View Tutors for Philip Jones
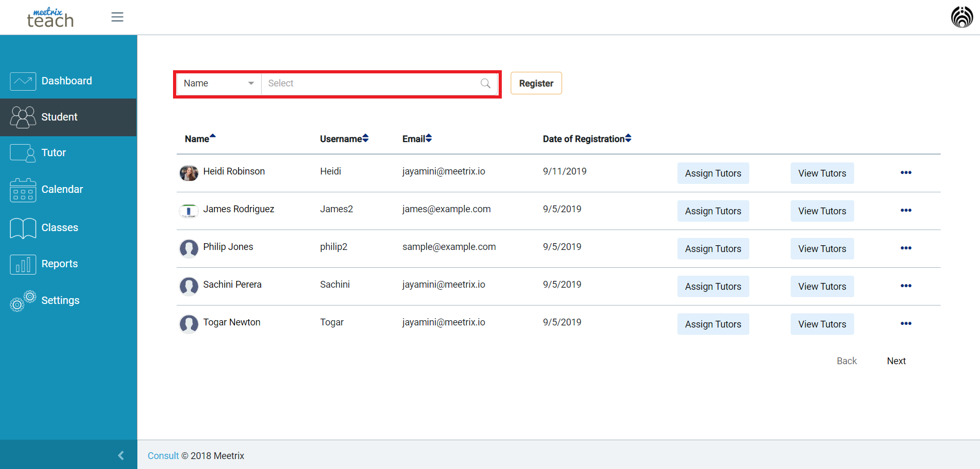This screenshot has height=469, width=980. [x=822, y=249]
